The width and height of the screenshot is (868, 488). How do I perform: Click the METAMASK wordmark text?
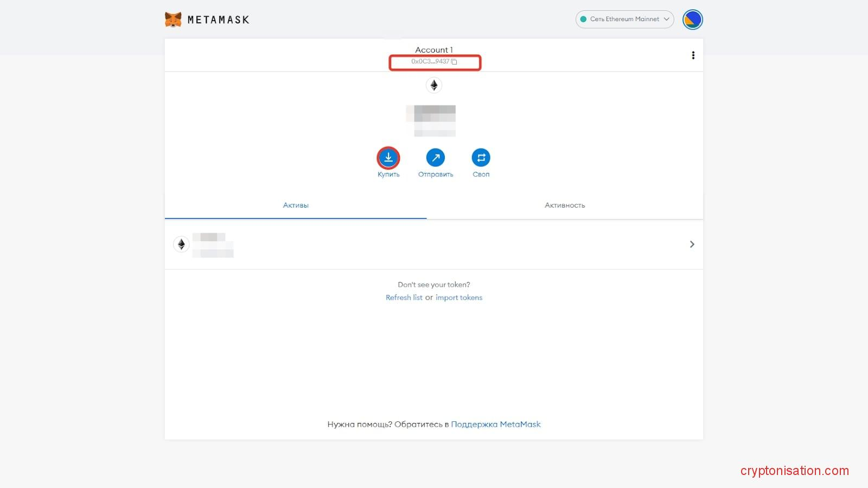click(218, 20)
